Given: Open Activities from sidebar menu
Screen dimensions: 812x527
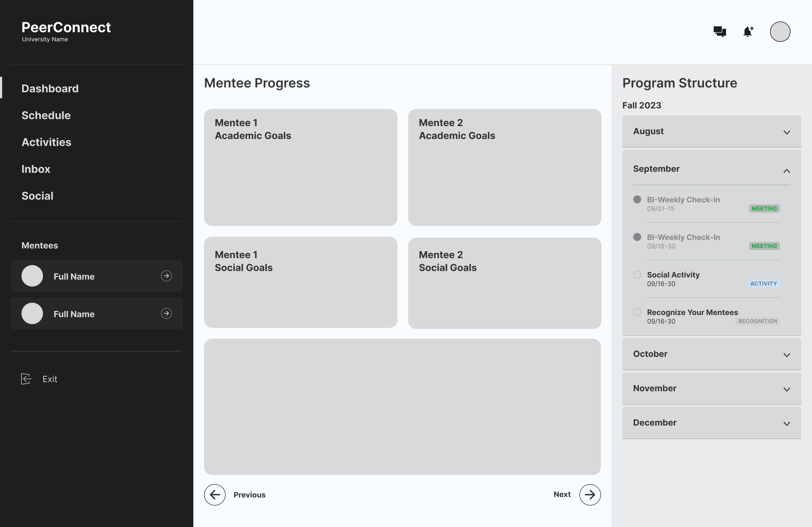Looking at the screenshot, I should click(x=46, y=142).
